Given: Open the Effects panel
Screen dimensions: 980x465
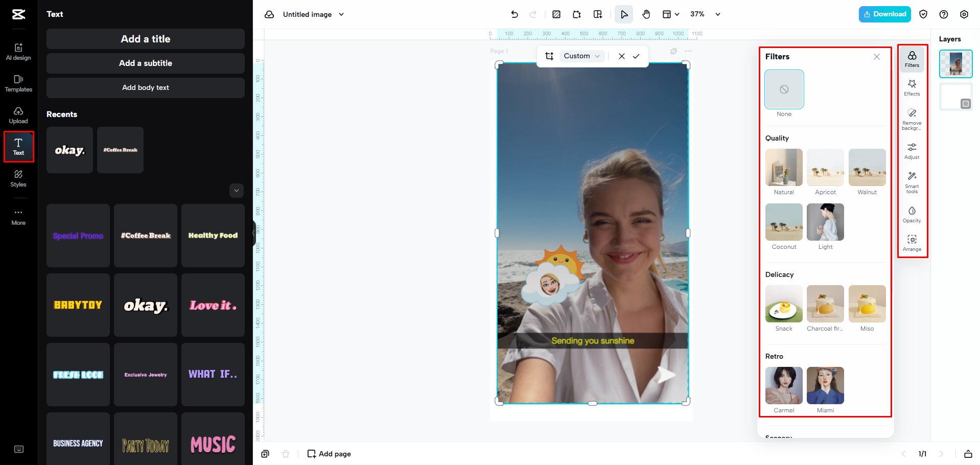Looking at the screenshot, I should [x=912, y=87].
